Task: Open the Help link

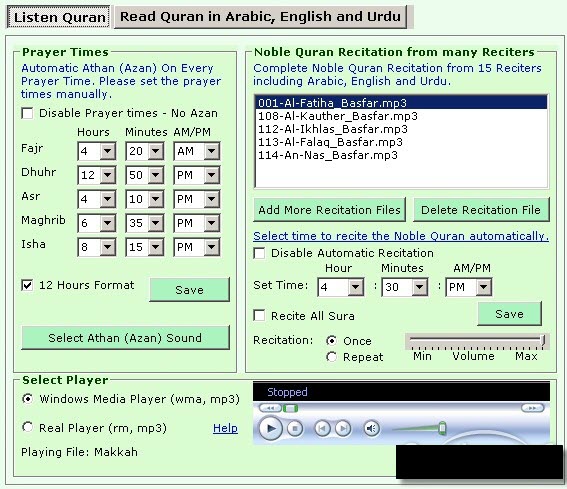Action: point(225,428)
